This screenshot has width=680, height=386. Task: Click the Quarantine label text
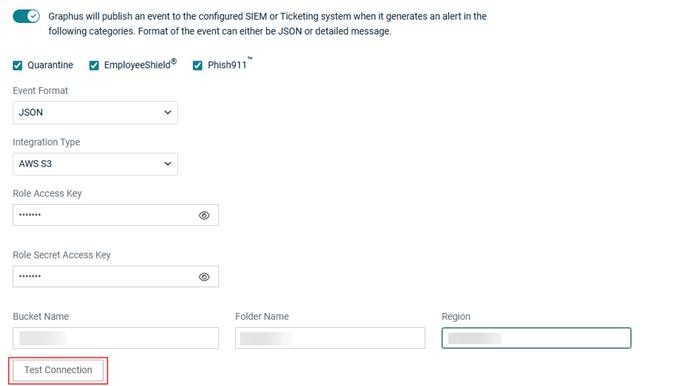click(50, 65)
